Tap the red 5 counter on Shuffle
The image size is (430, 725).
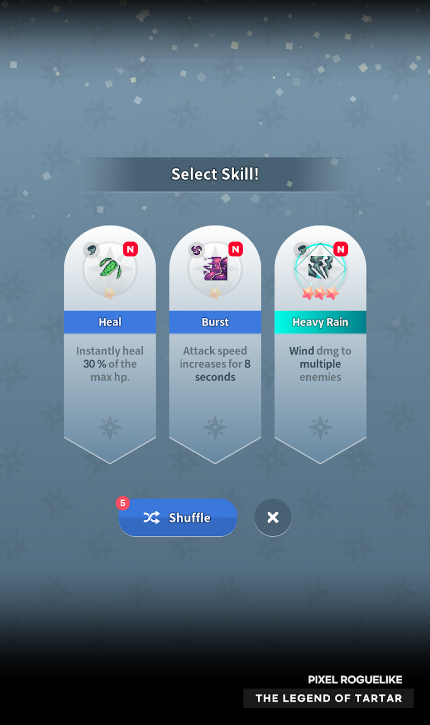[x=123, y=503]
